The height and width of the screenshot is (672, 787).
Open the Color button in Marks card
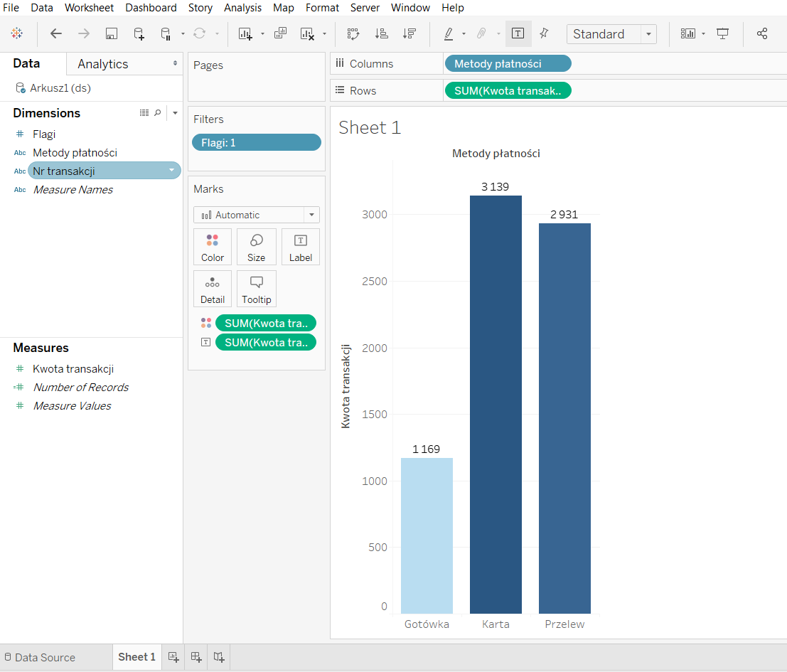click(212, 247)
